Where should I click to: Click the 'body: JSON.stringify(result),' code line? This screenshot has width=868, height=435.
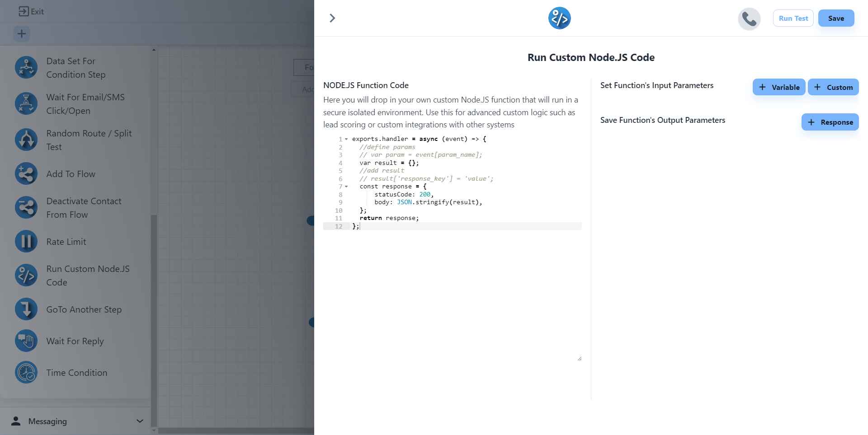(428, 202)
